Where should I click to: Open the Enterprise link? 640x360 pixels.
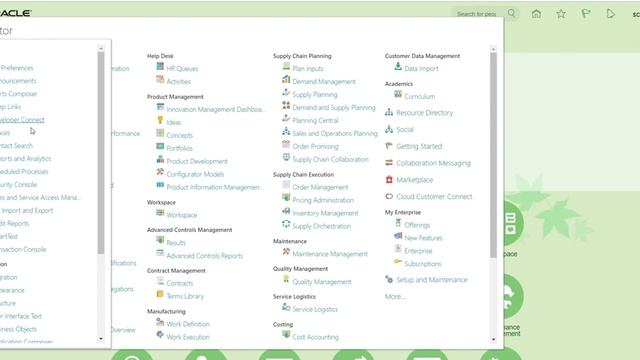418,251
